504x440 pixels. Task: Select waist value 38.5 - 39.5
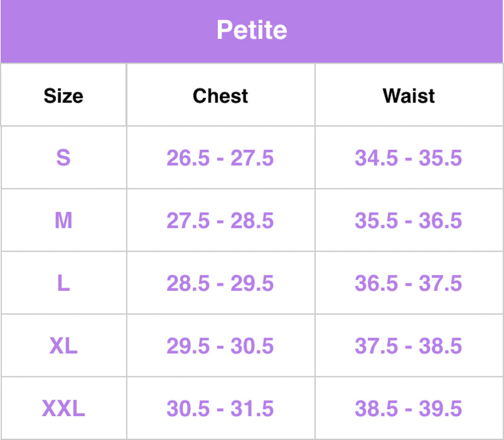pyautogui.click(x=408, y=409)
